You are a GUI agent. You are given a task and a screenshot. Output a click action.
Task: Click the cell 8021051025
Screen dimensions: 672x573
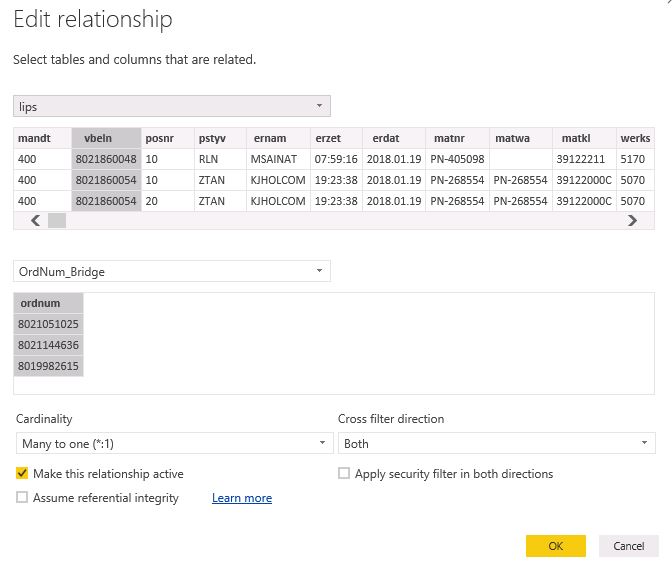(x=48, y=324)
